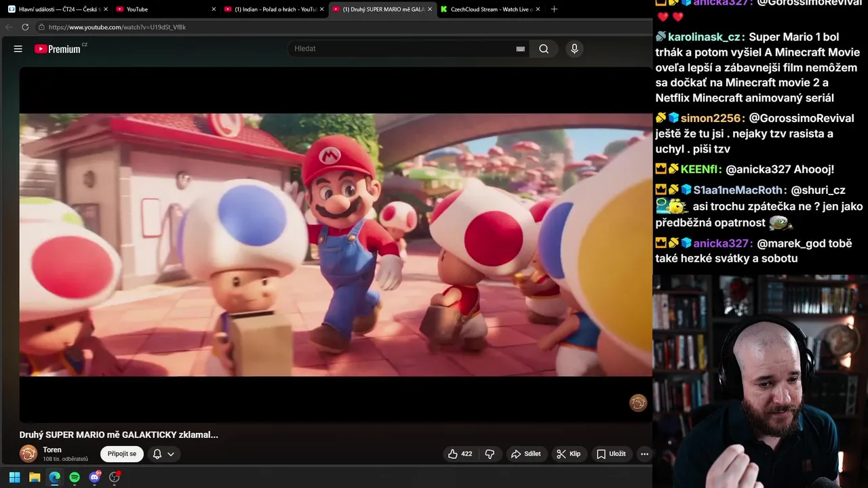
Task: Create a clip with Klip button
Action: (568, 454)
